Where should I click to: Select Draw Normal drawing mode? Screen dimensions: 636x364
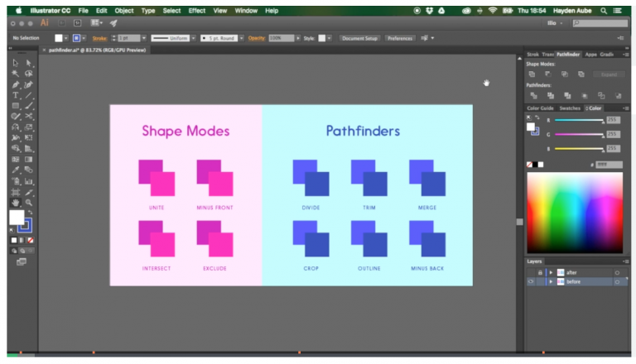[x=14, y=251]
